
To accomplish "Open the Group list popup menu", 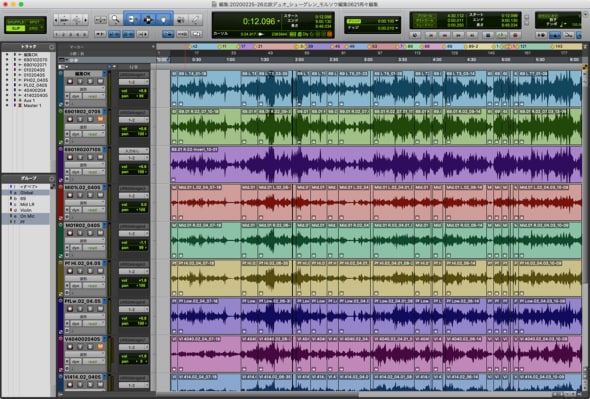I will coord(52,178).
